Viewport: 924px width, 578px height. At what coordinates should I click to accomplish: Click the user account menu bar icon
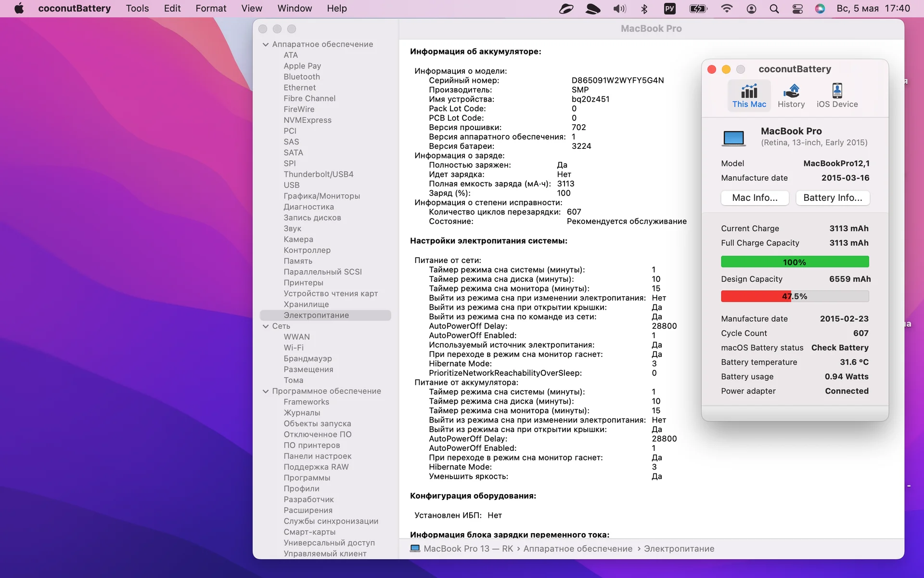[x=751, y=8]
